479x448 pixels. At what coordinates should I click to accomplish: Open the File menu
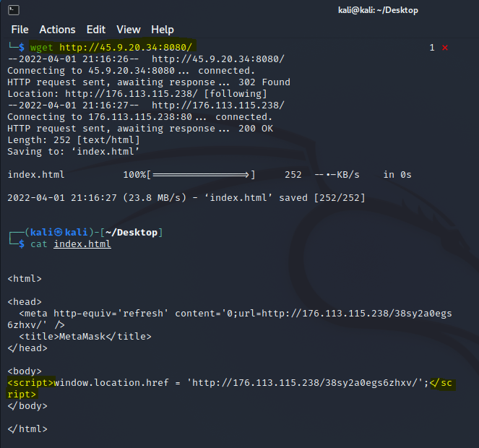click(20, 30)
